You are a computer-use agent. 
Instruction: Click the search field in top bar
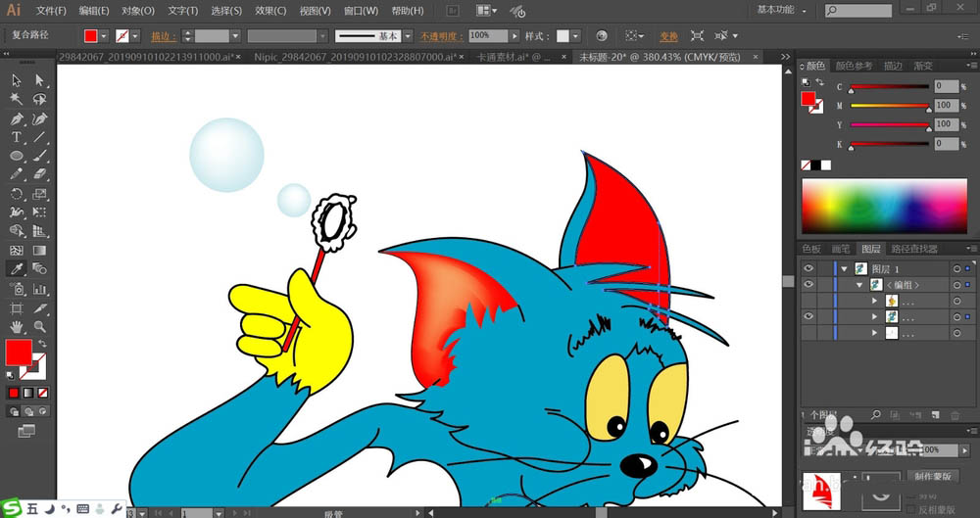coord(858,11)
